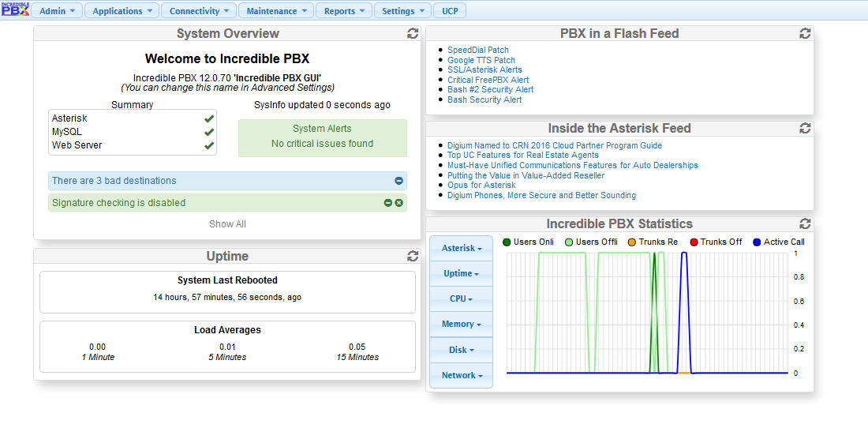Toggle Trunks Offline legend series
Viewport: 868px width, 428px height.
716,242
